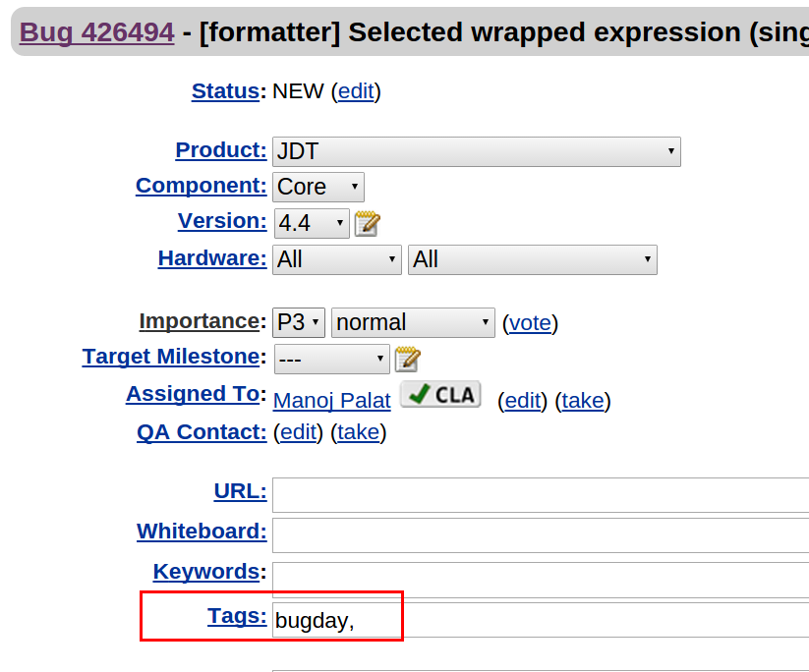The image size is (809, 672).
Task: Select the P3 priority dropdown
Action: (300, 322)
